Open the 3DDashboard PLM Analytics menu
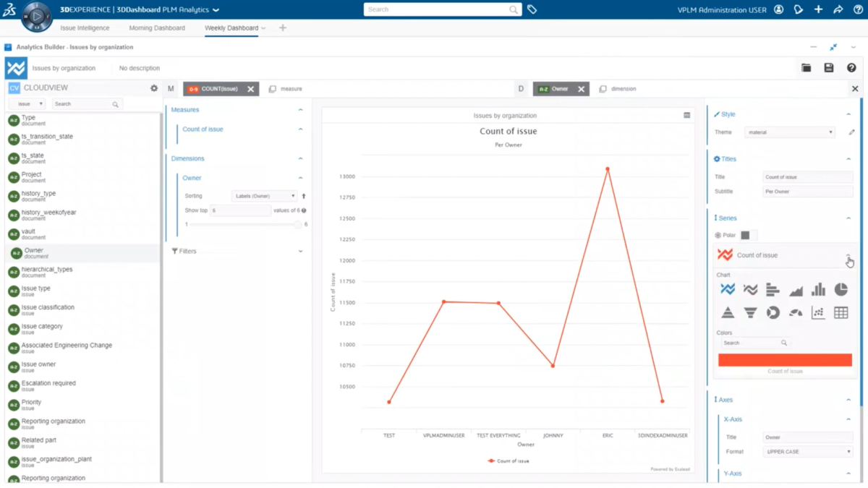Screen dimensions: 868x488 pyautogui.click(x=216, y=10)
